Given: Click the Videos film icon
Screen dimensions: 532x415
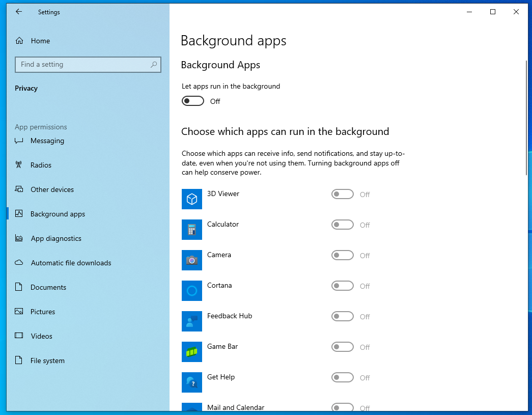Looking at the screenshot, I should click(x=19, y=336).
